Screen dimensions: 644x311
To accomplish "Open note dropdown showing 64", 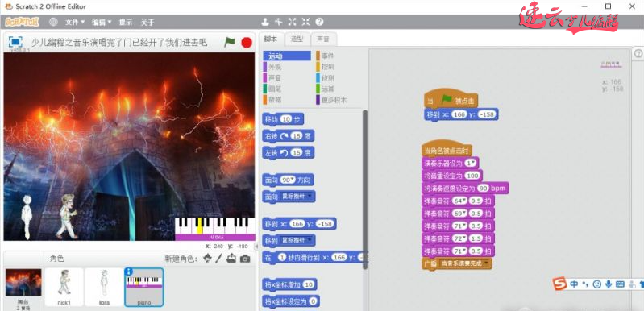I will (464, 201).
